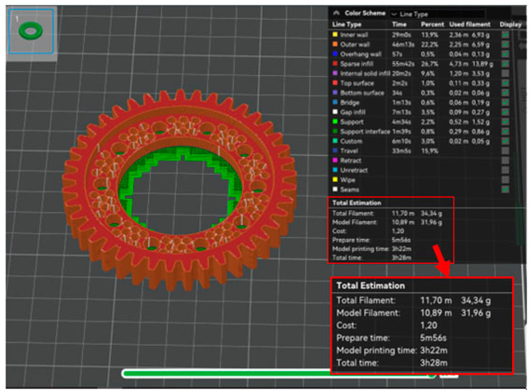Uncheck the Outer wall display checkbox

[x=505, y=45]
